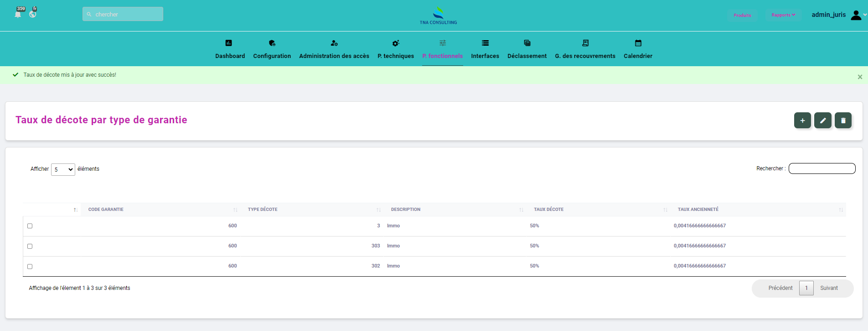Open the Calendrier section icon
The width and height of the screenshot is (868, 331).
pyautogui.click(x=638, y=43)
